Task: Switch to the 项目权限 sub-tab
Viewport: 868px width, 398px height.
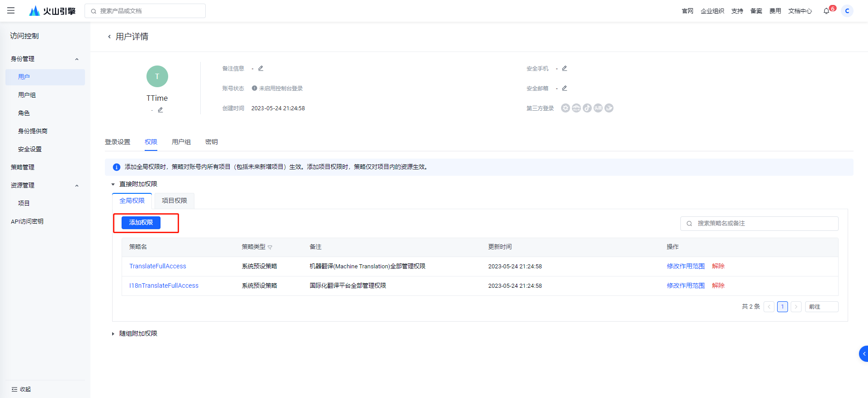Action: point(175,201)
